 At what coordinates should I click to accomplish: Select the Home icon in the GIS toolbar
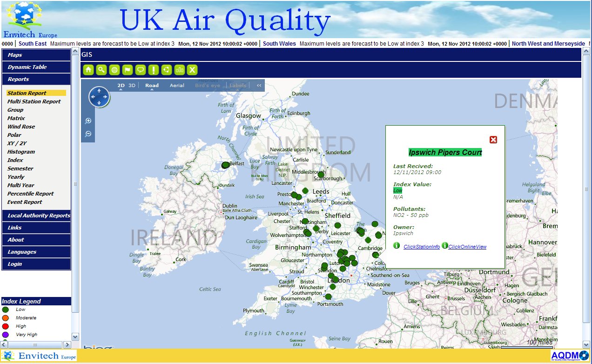click(88, 70)
